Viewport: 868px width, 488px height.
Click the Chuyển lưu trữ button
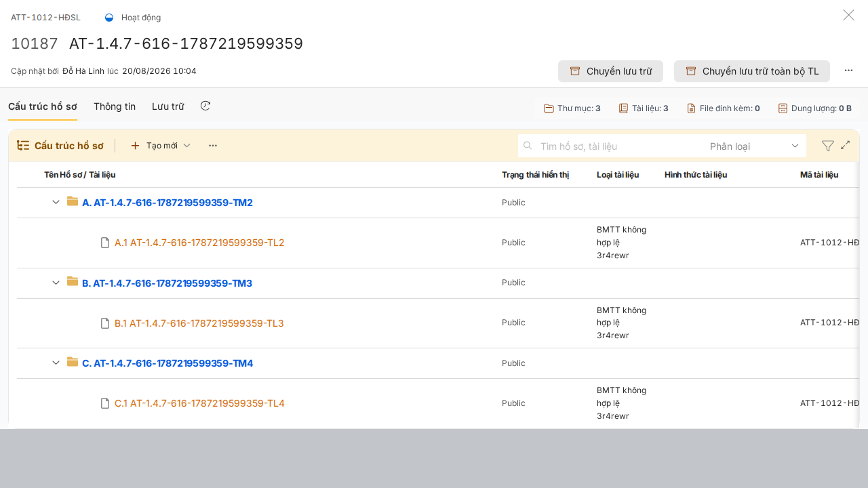610,71
